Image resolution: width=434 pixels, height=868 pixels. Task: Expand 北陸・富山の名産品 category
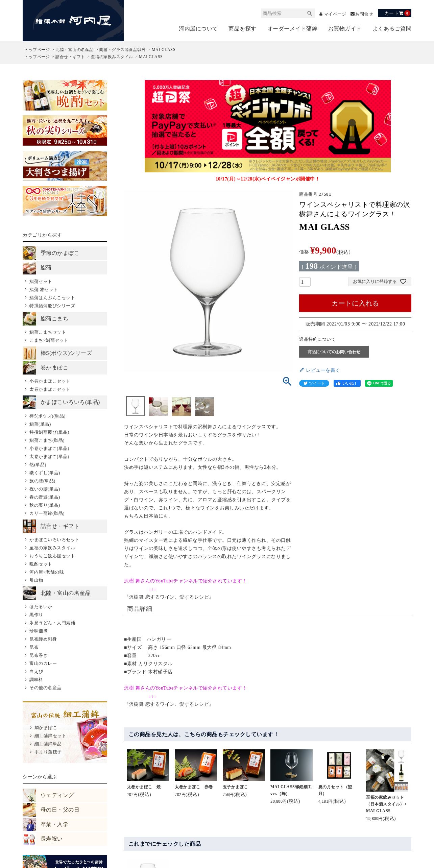(x=65, y=593)
